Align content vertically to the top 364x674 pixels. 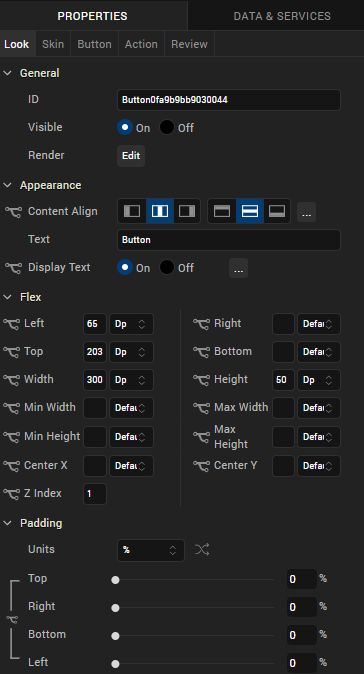coord(222,211)
